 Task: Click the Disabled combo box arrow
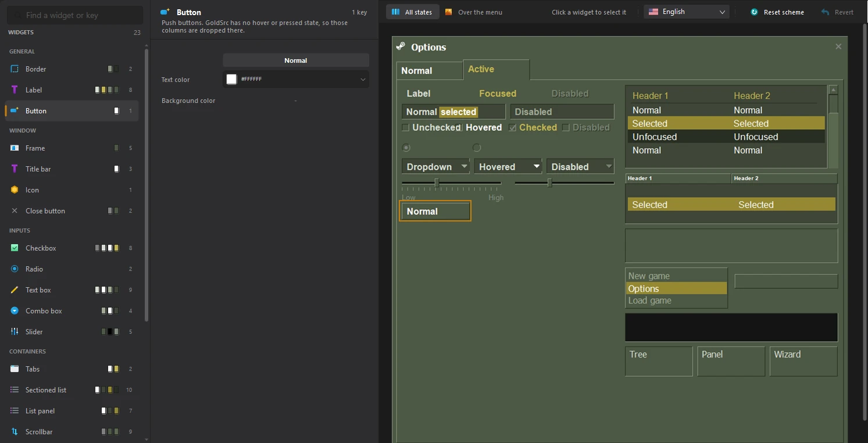tap(609, 166)
